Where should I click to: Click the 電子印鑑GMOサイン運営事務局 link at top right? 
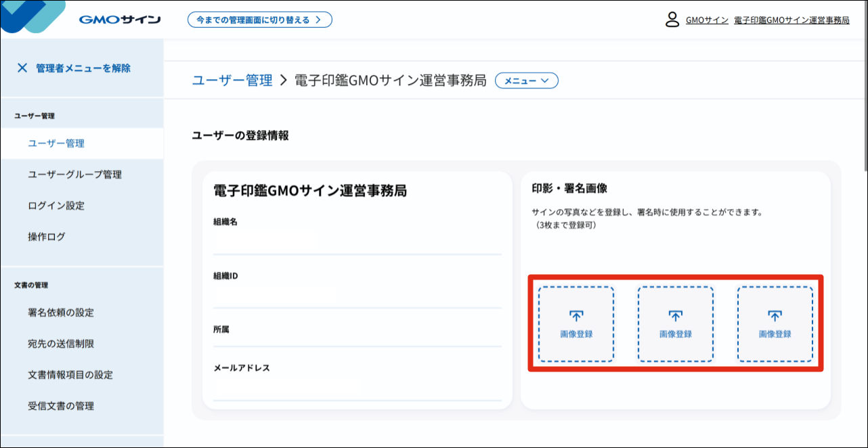(x=789, y=20)
